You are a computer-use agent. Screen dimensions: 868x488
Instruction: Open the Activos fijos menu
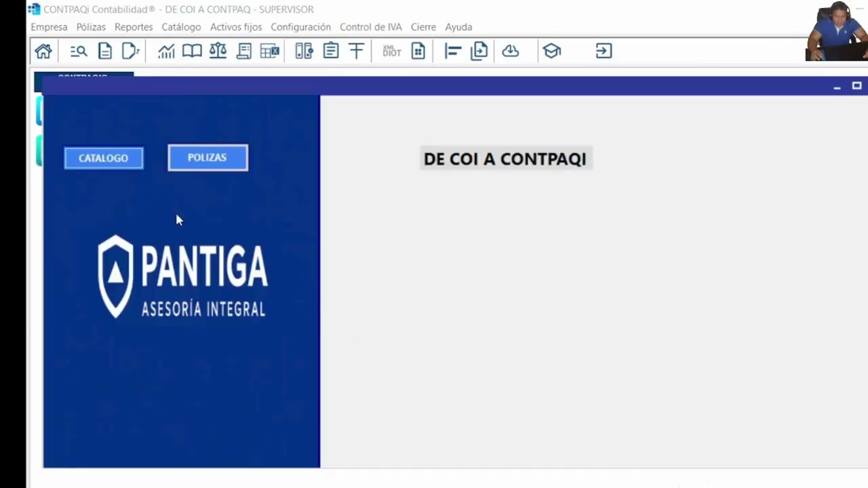click(x=236, y=27)
